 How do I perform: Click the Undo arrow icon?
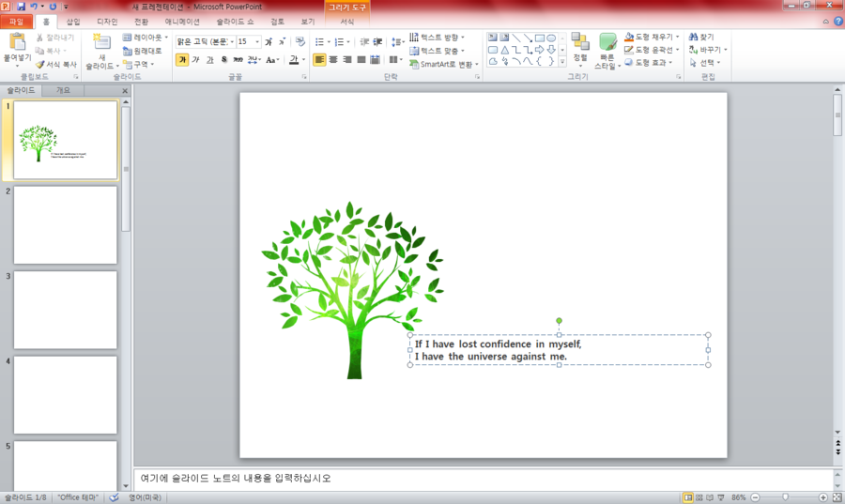[x=34, y=7]
